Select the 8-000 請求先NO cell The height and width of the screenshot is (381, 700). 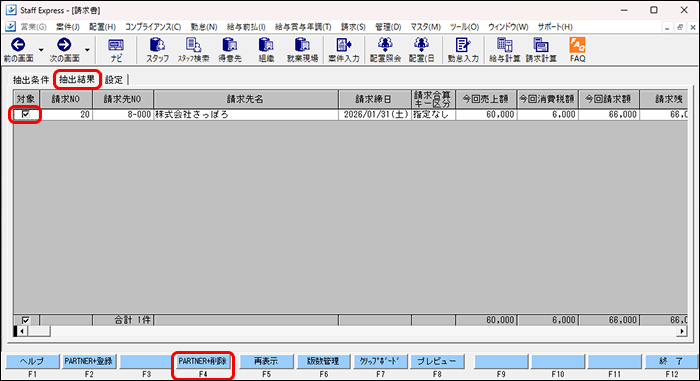123,114
